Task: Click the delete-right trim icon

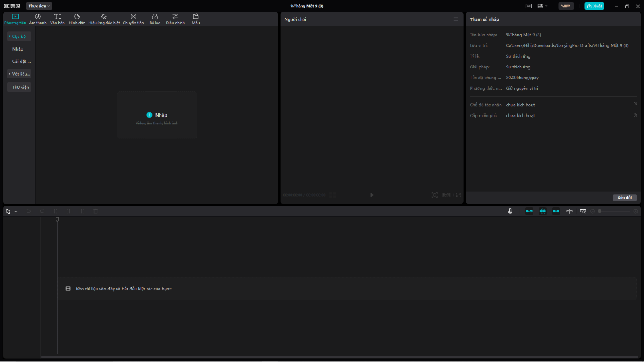Action: (x=82, y=211)
